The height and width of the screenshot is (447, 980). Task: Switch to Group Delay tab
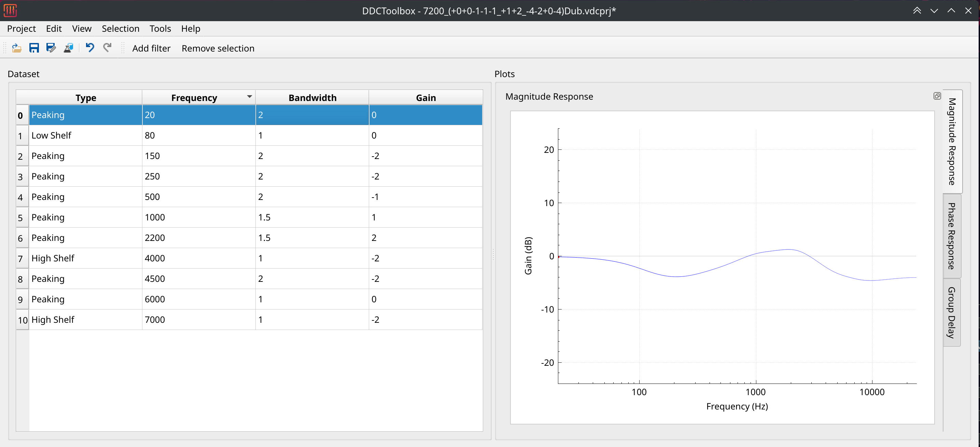click(x=951, y=313)
